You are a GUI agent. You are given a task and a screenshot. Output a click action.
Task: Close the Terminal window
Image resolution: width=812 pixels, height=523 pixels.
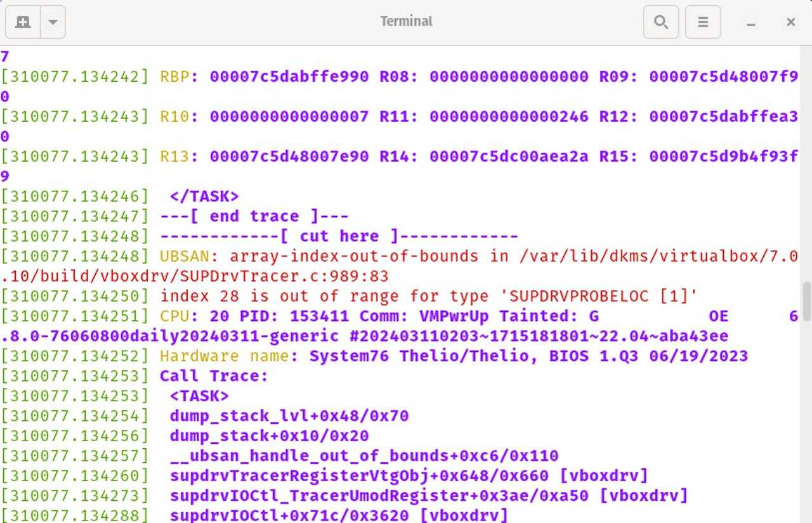(790, 22)
